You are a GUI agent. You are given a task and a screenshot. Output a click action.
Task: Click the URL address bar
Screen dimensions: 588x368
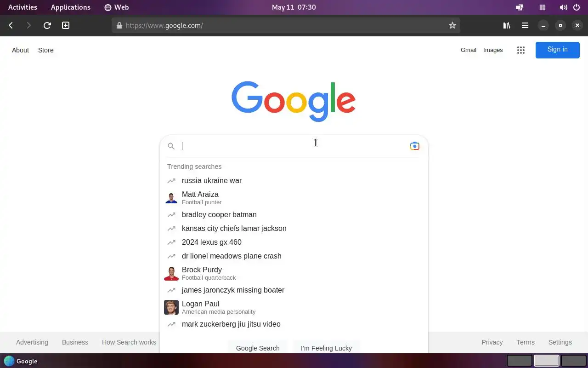286,25
